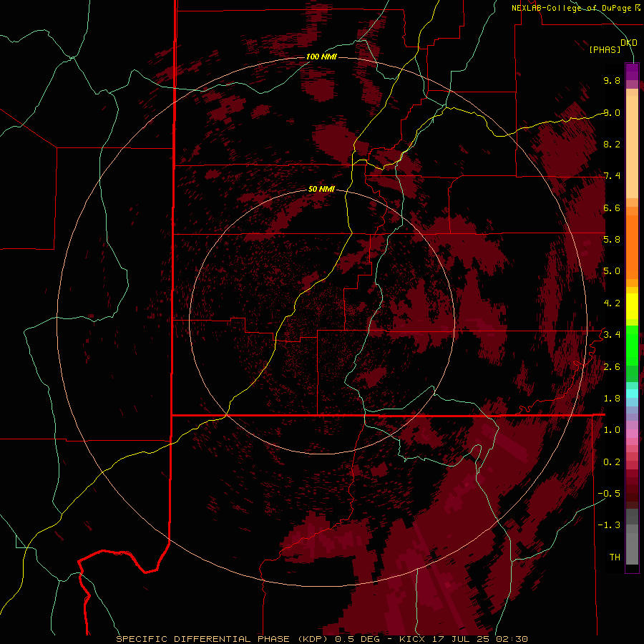Pick the cyan segment of the color bar
The height and width of the screenshot is (644, 644).
pyautogui.click(x=632, y=394)
